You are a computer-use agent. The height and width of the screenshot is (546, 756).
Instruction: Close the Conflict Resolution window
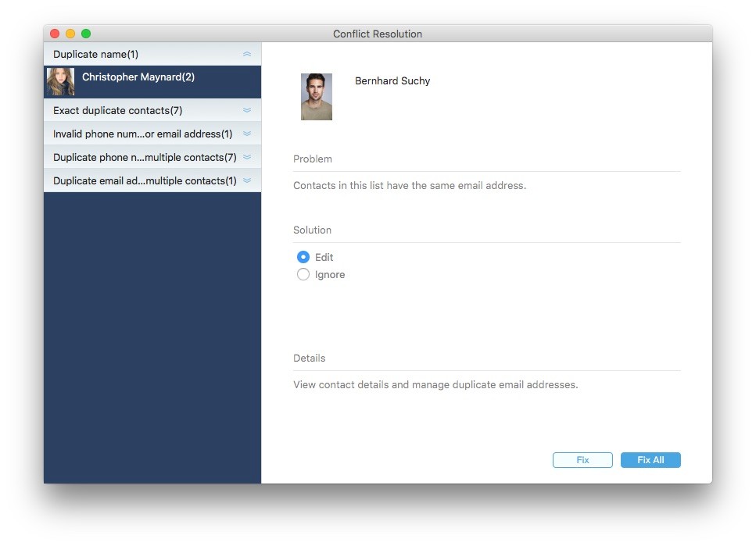tap(55, 34)
